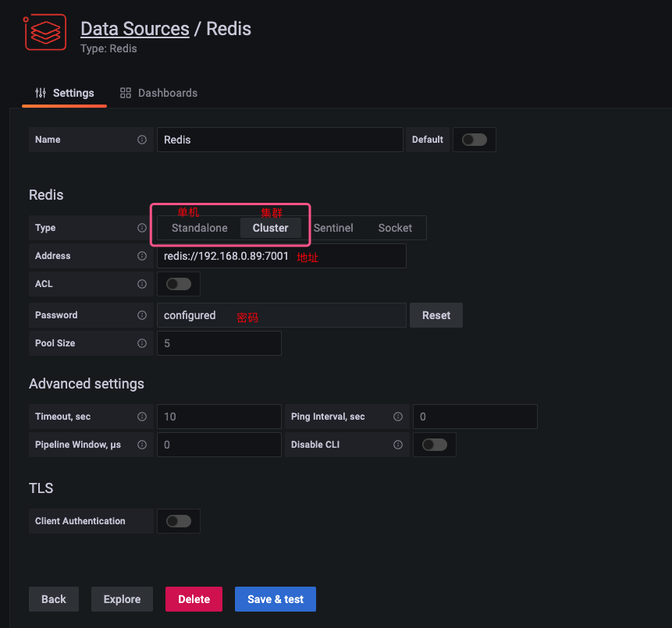Click the Redis data source logo icon
The width and height of the screenshot is (672, 628).
point(45,32)
